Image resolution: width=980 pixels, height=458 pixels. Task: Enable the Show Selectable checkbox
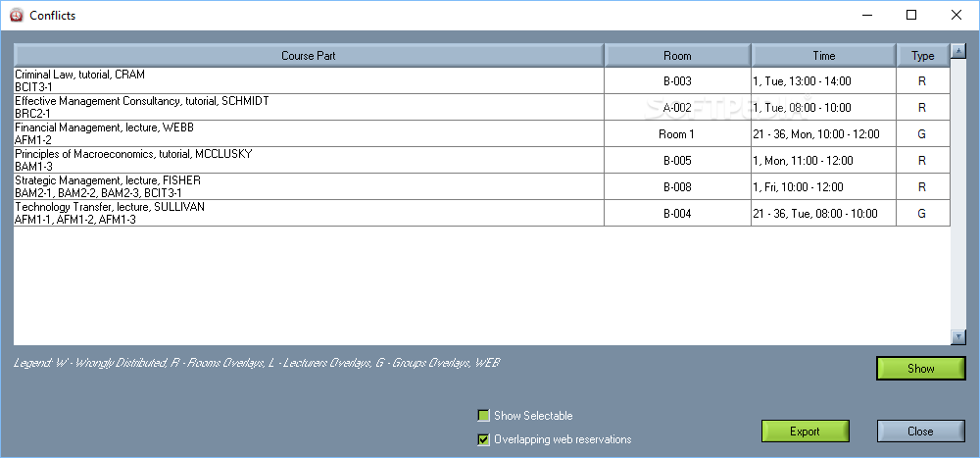(483, 416)
